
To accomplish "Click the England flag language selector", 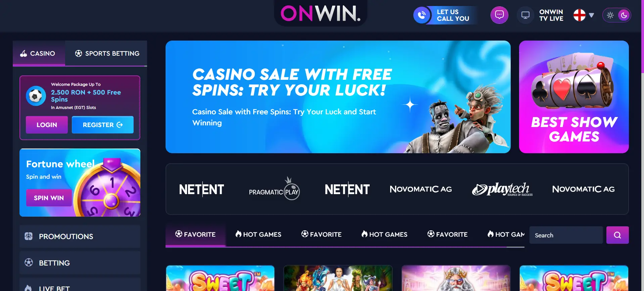I will (x=580, y=15).
